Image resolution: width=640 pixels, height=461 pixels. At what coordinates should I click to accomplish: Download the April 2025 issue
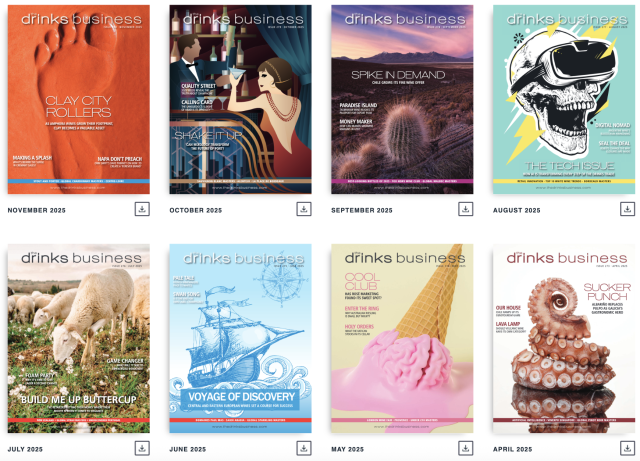(627, 448)
